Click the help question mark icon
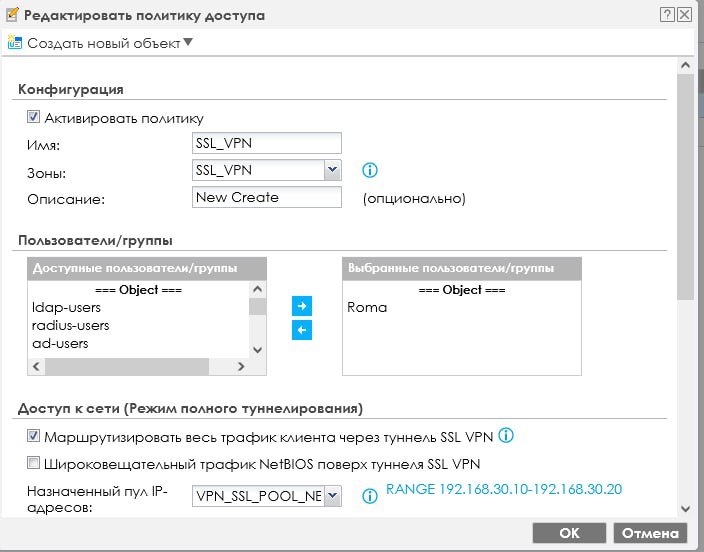 666,15
